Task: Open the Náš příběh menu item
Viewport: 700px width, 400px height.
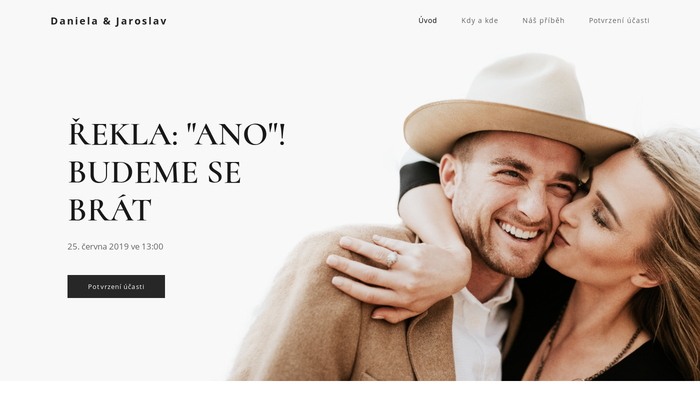Action: 543,21
